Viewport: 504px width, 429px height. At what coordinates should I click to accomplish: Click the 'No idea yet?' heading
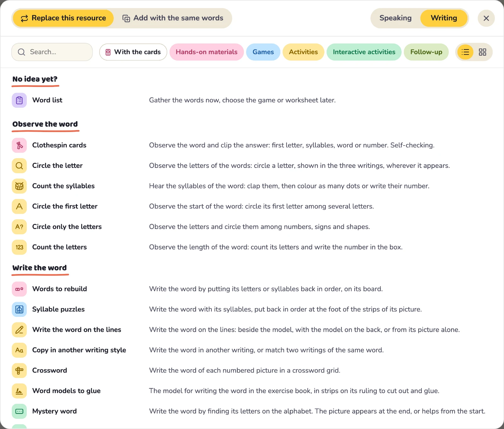coord(35,79)
